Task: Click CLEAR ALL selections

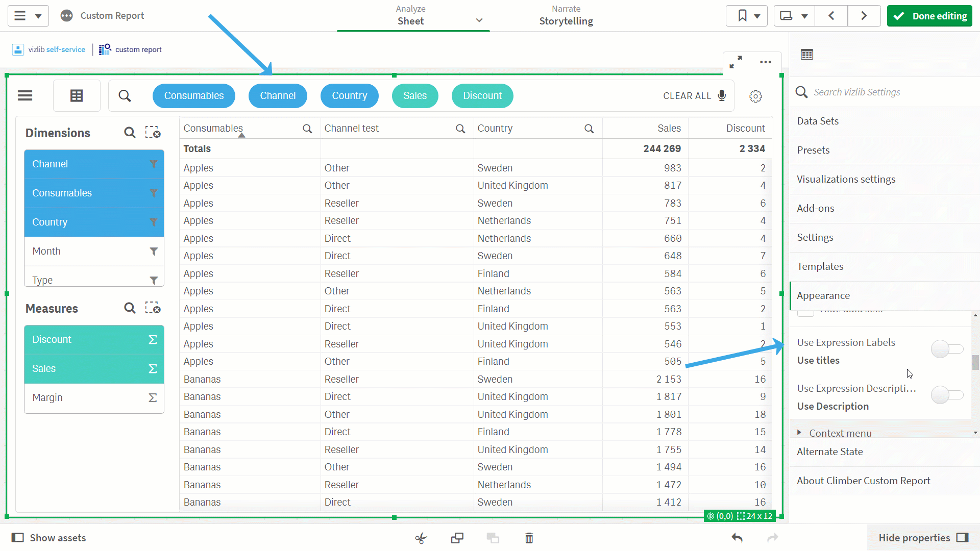Action: pos(687,96)
